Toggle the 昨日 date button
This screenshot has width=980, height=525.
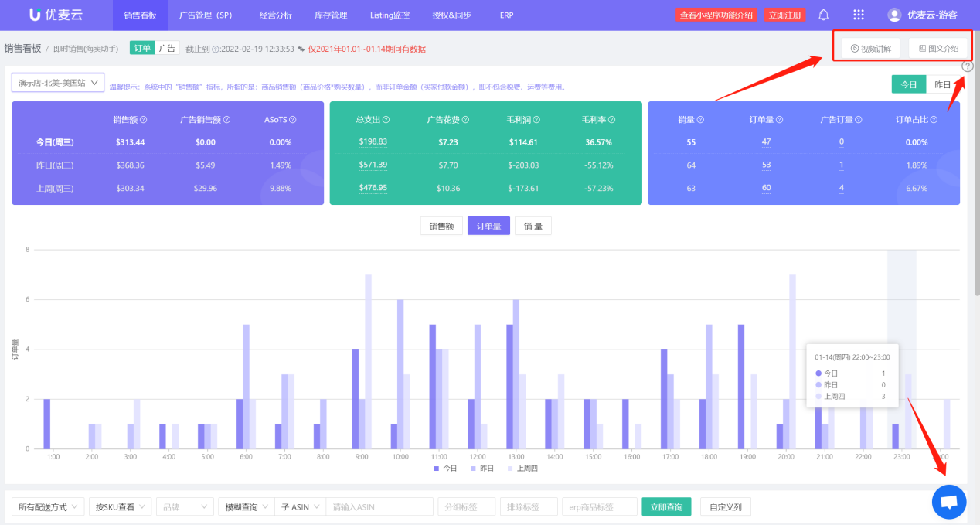(x=943, y=84)
